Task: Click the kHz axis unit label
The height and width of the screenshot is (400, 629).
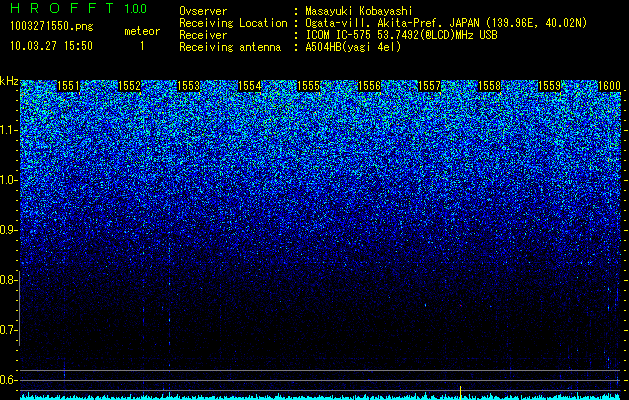Action: 9,81
